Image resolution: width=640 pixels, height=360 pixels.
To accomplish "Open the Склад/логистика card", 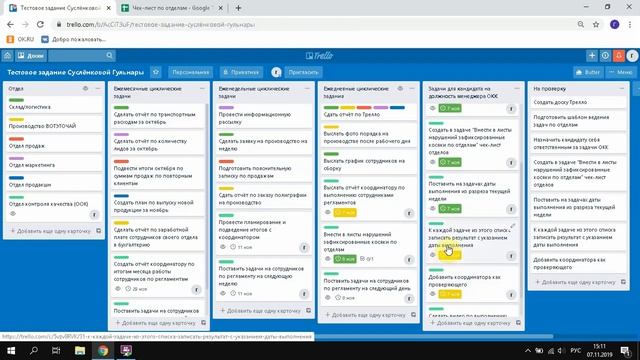I will (54, 104).
